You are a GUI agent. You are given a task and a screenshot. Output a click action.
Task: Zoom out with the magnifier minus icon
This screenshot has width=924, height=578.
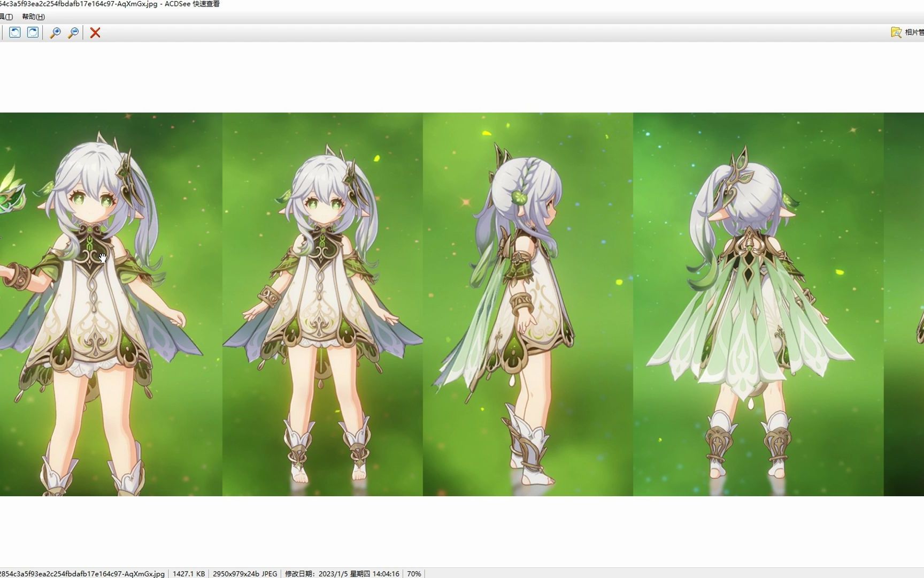coord(73,33)
